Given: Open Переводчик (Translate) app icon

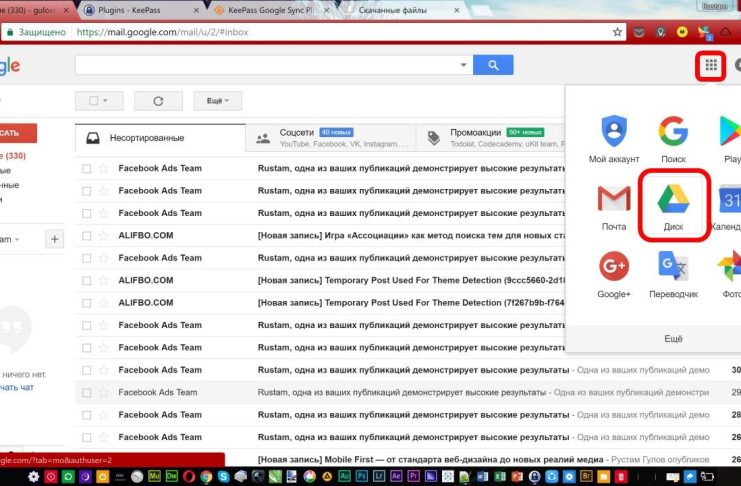Looking at the screenshot, I should tap(673, 274).
